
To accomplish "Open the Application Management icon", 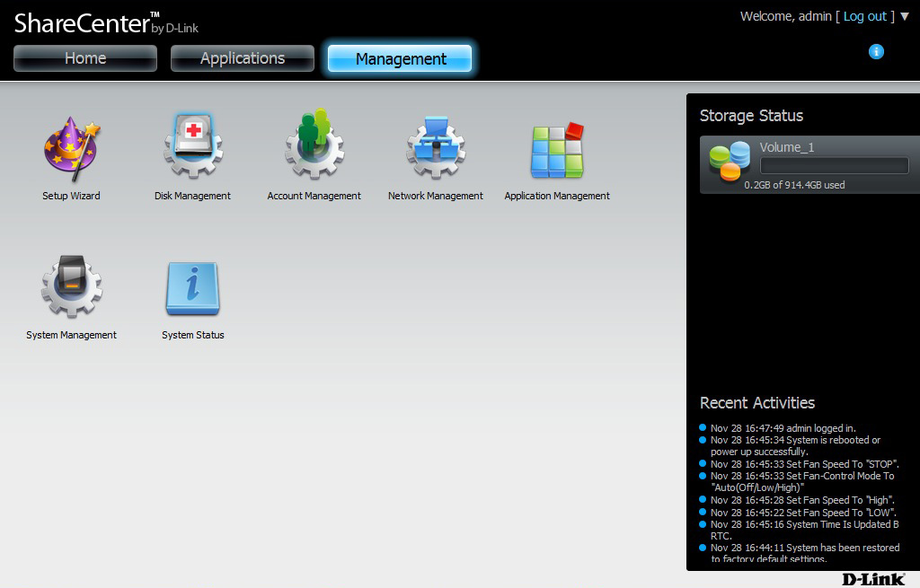I will (x=557, y=150).
